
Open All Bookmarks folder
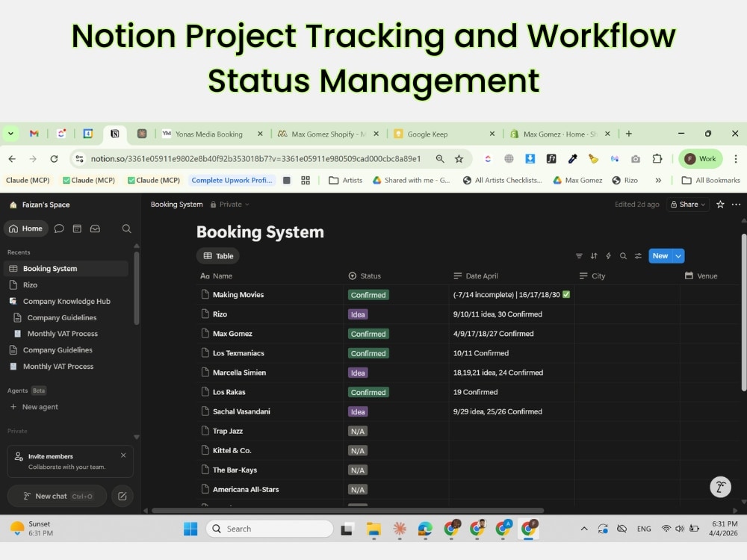pos(711,181)
